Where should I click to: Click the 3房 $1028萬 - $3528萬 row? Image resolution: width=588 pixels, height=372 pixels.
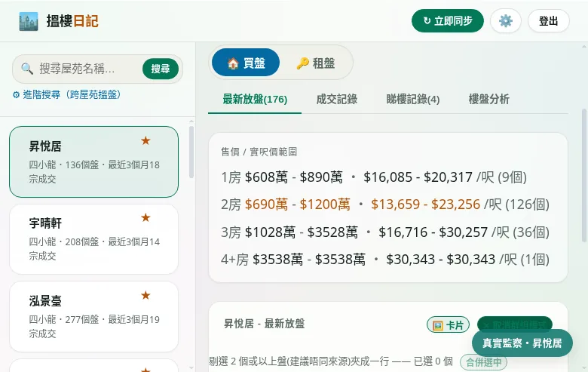point(385,232)
